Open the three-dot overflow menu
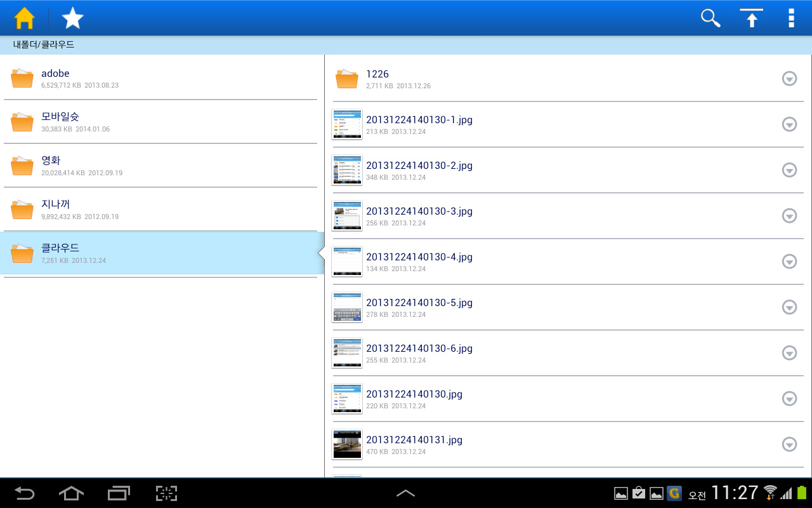The width and height of the screenshot is (812, 508). [791, 18]
